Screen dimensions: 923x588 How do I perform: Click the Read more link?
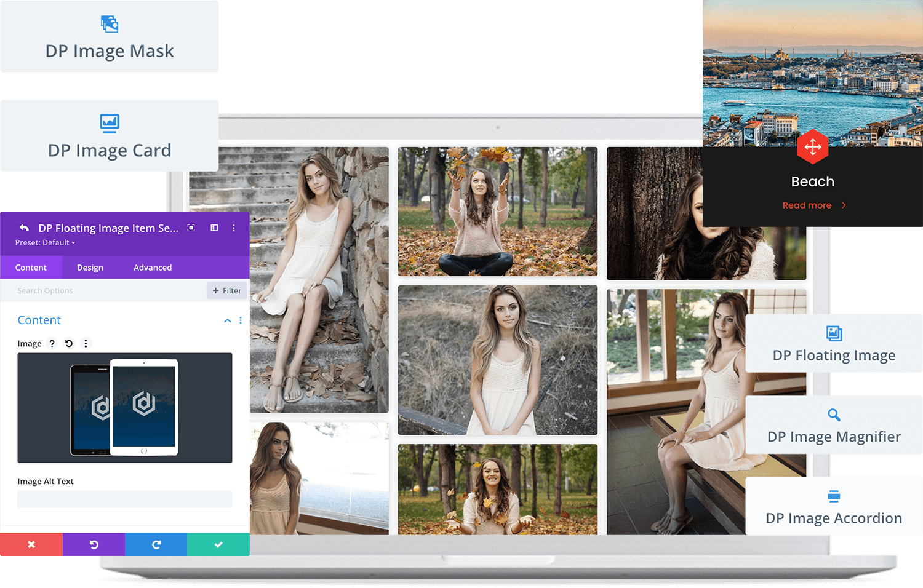(x=807, y=205)
